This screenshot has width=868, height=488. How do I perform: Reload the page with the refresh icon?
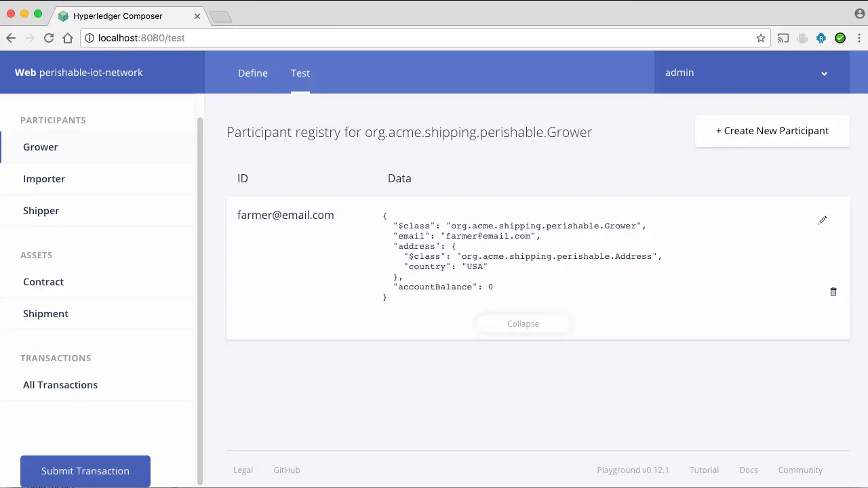click(x=49, y=38)
